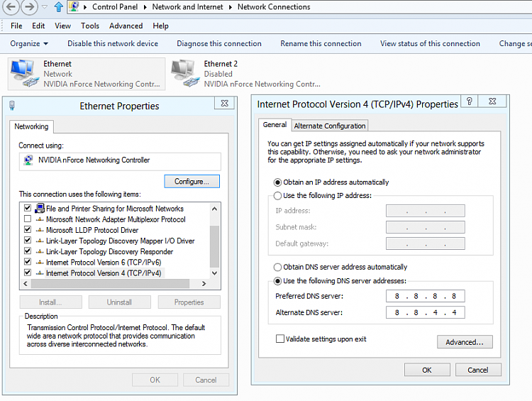
Task: Open the recent locations dropdown arrow
Action: coord(45,7)
